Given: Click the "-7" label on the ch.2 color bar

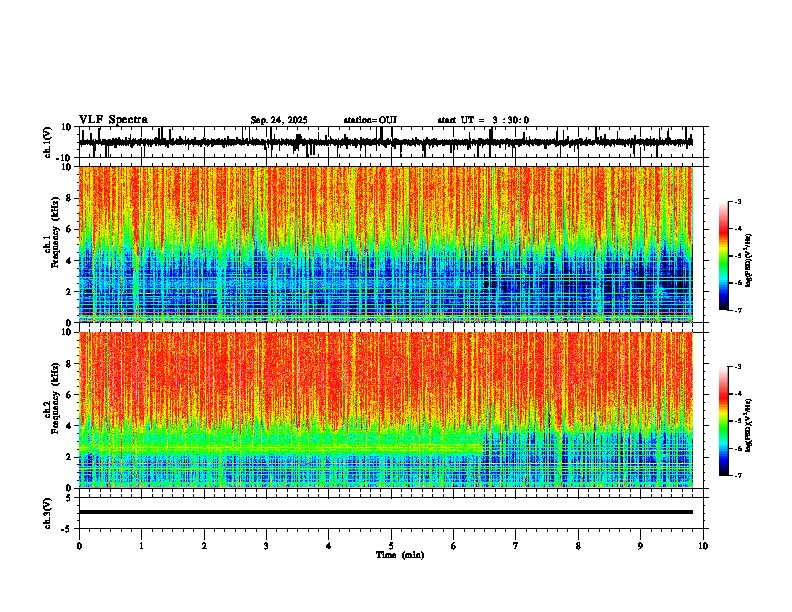Looking at the screenshot, I should pos(737,475).
